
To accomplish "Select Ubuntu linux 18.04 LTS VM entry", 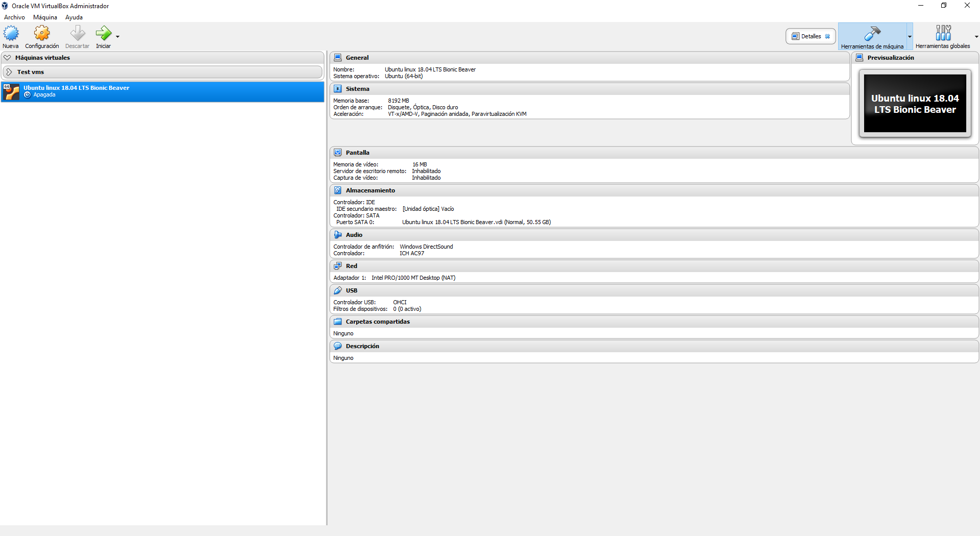I will [162, 91].
